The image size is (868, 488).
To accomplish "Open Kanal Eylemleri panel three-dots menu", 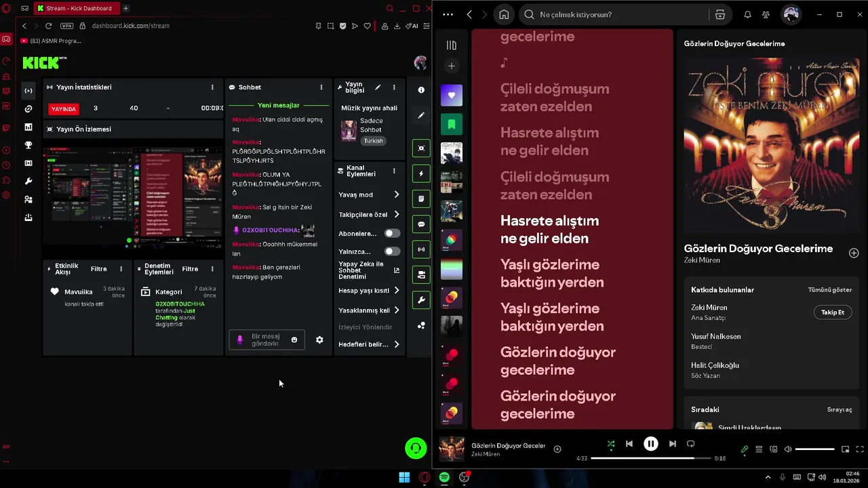I will [x=394, y=171].
